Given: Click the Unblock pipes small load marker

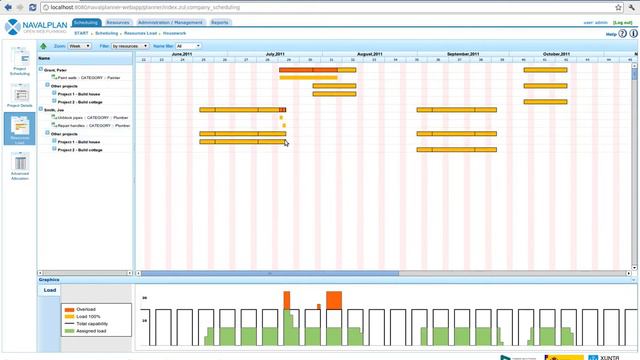Looking at the screenshot, I should [281, 118].
